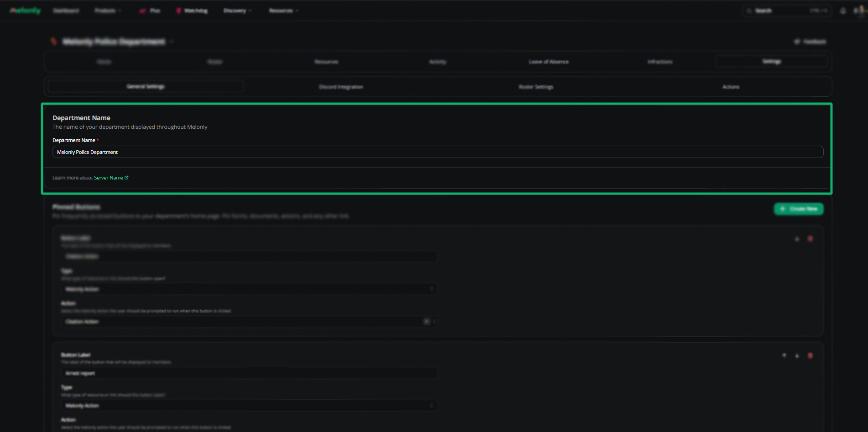Click the Search box in top bar
This screenshot has width=868, height=432.
(x=787, y=11)
